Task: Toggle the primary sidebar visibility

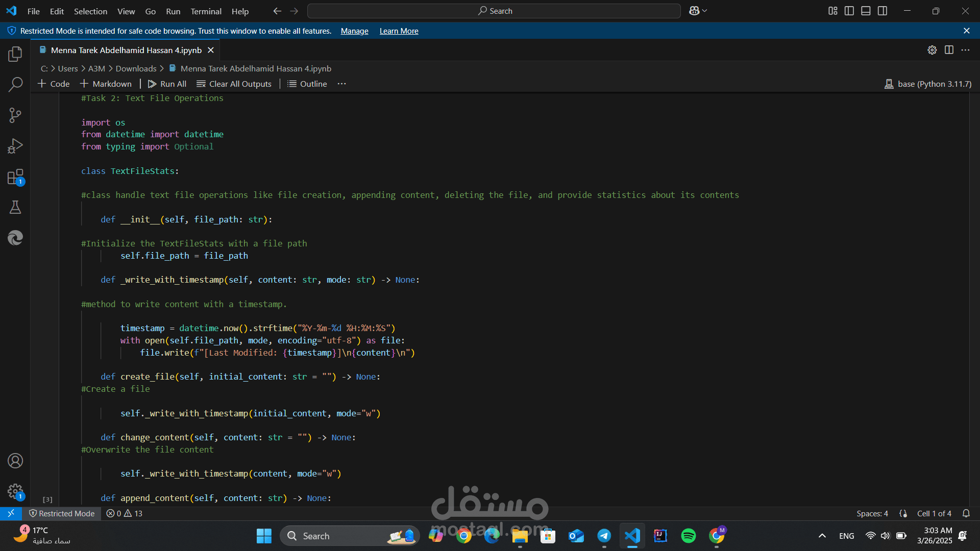Action: point(849,10)
